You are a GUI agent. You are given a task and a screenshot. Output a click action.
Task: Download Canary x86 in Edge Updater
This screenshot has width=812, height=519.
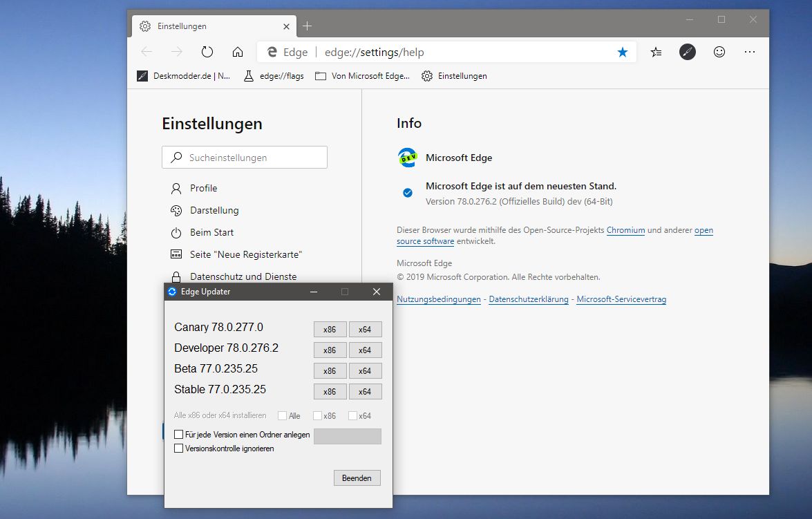point(330,330)
